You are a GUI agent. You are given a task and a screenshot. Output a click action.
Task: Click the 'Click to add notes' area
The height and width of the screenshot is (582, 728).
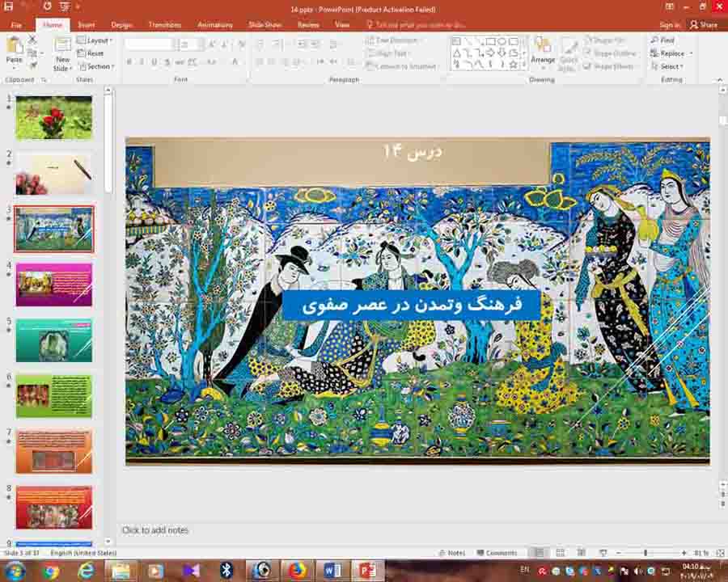click(155, 530)
